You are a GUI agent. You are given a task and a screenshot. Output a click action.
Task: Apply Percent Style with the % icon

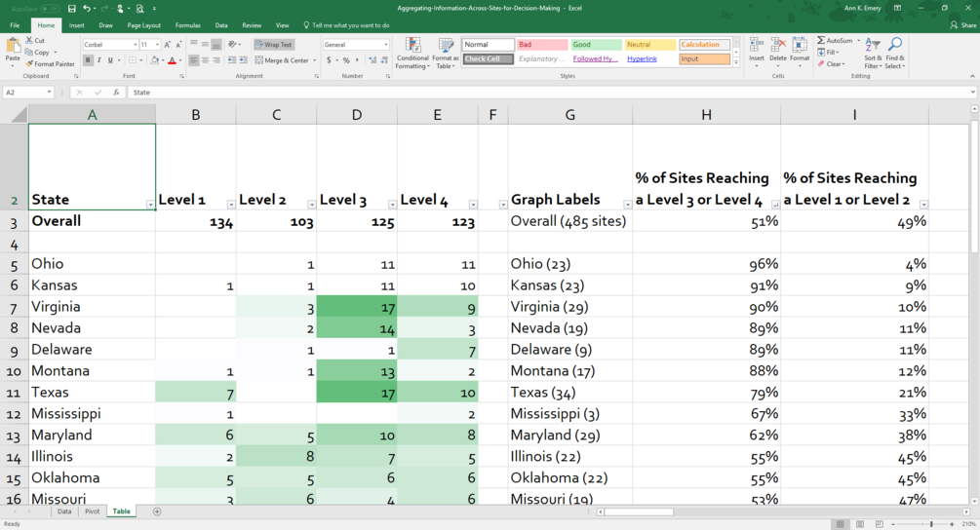(x=346, y=60)
